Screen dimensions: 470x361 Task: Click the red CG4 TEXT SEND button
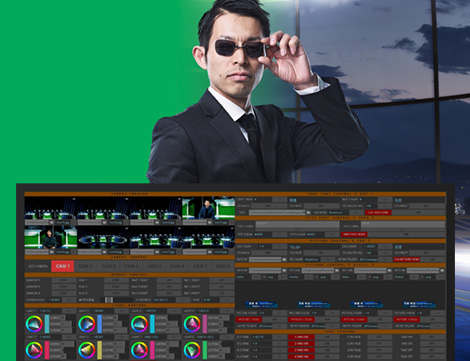click(378, 212)
